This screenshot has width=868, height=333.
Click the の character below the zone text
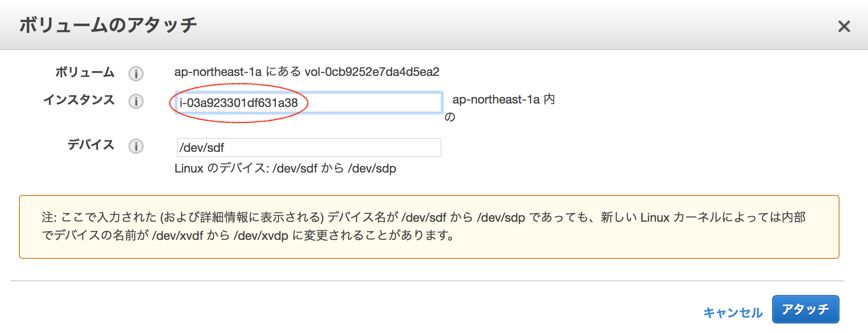pyautogui.click(x=450, y=117)
